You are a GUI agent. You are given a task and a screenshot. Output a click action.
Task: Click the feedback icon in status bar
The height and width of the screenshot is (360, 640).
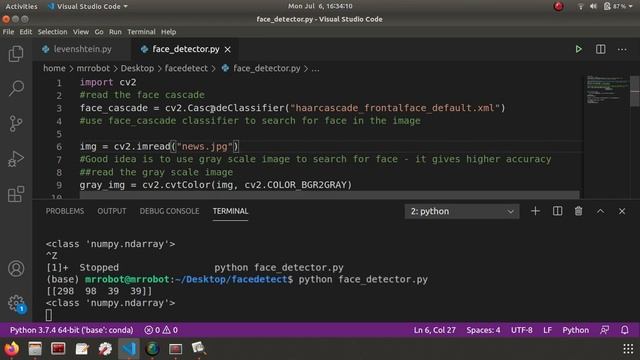pos(604,330)
